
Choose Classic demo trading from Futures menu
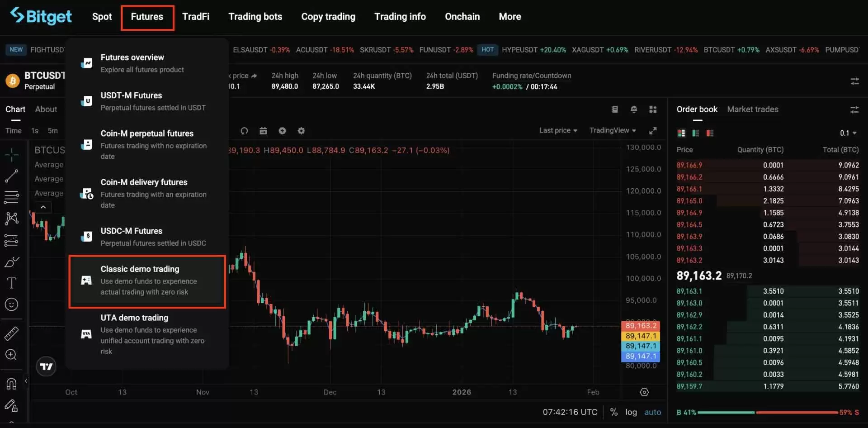coord(147,281)
